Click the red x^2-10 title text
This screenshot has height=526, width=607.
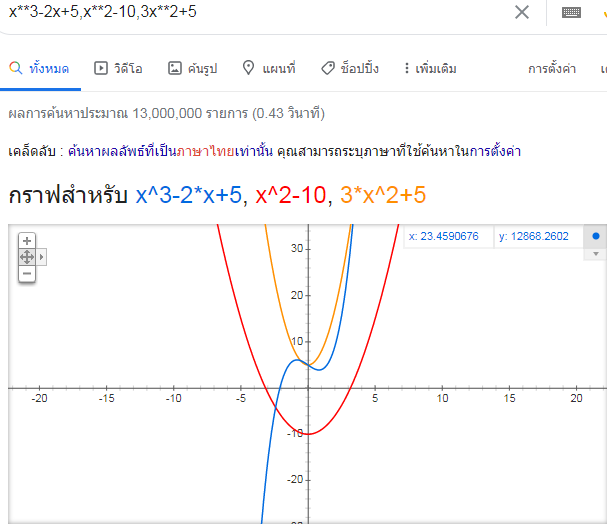coord(291,195)
